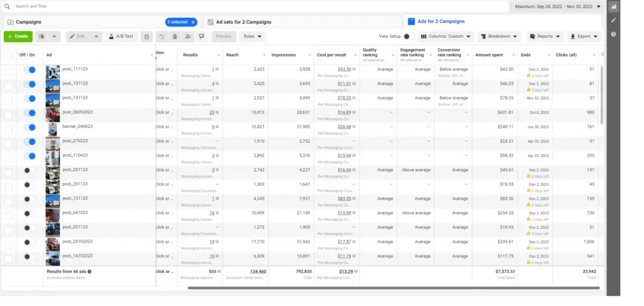Open the charts icon in right sidebar
Screen dimensions: 644x306
[613, 7]
